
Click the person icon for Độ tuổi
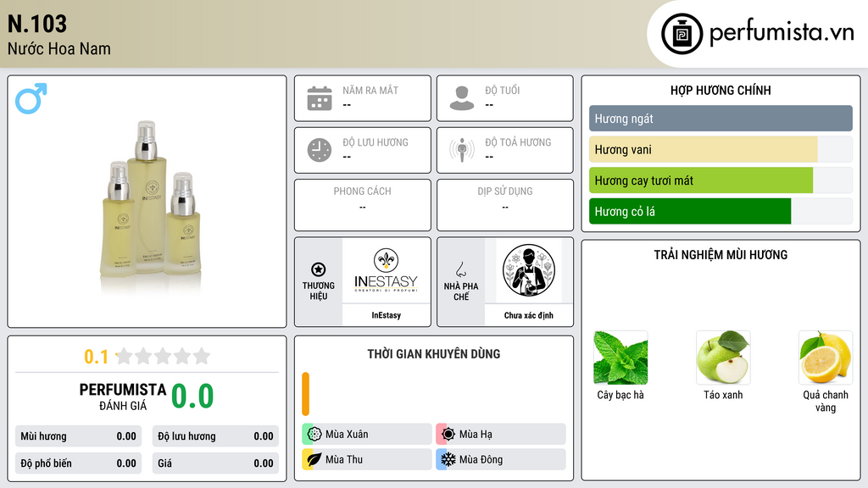pyautogui.click(x=462, y=98)
